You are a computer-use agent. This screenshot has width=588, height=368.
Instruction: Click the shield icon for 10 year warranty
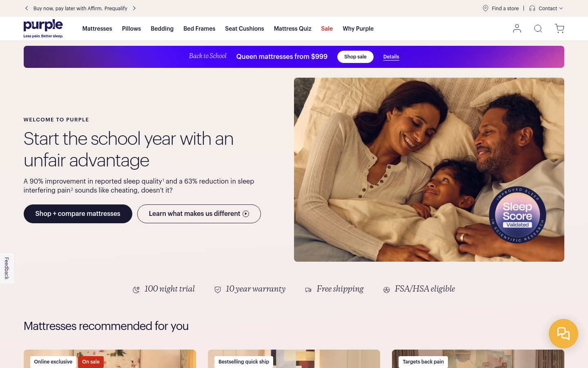218,290
